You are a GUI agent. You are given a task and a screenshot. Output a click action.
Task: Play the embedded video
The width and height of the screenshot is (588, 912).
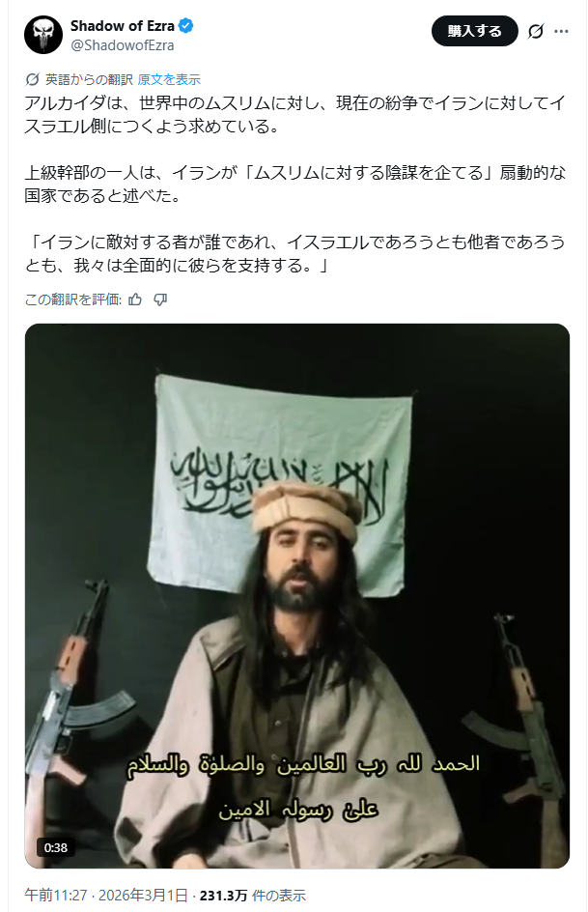coord(297,595)
